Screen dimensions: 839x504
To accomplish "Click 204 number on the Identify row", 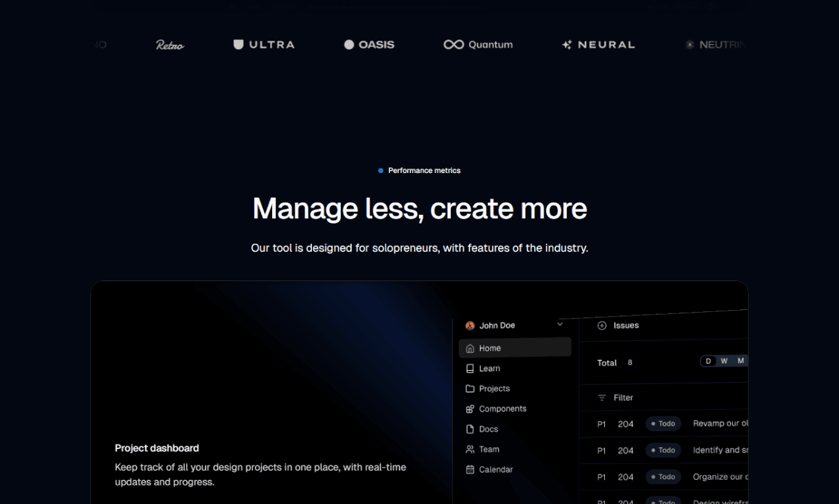I will [x=626, y=451].
